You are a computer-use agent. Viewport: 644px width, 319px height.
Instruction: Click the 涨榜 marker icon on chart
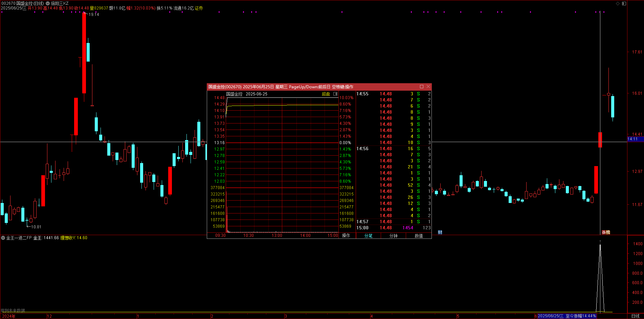click(605, 232)
